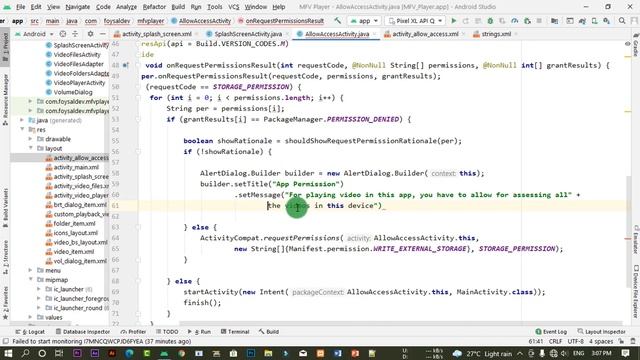Open Android Studio from the Windows taskbar
The image size is (640, 360).
coord(164,353)
